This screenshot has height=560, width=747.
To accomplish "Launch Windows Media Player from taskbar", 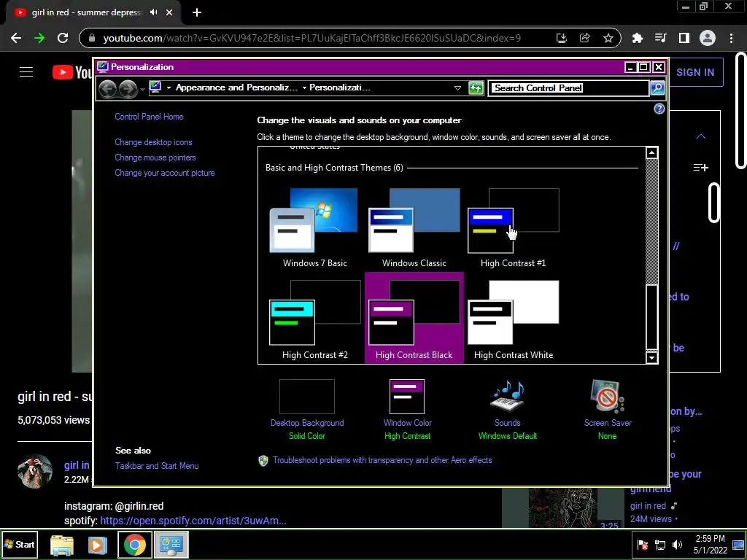I will tap(97, 545).
